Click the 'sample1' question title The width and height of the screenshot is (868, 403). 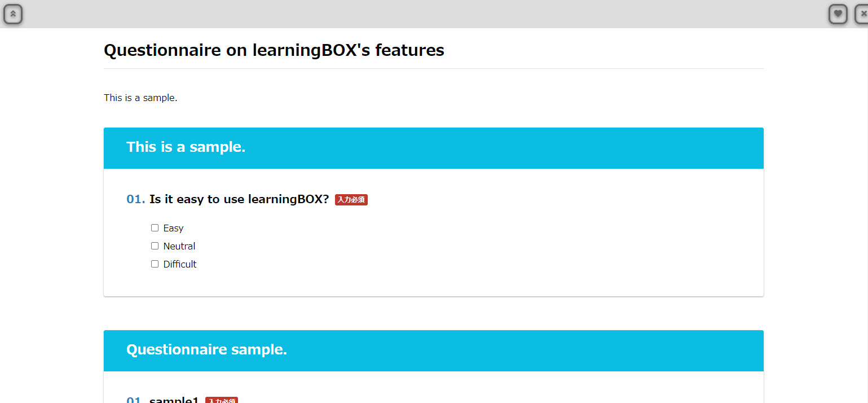coord(174,400)
